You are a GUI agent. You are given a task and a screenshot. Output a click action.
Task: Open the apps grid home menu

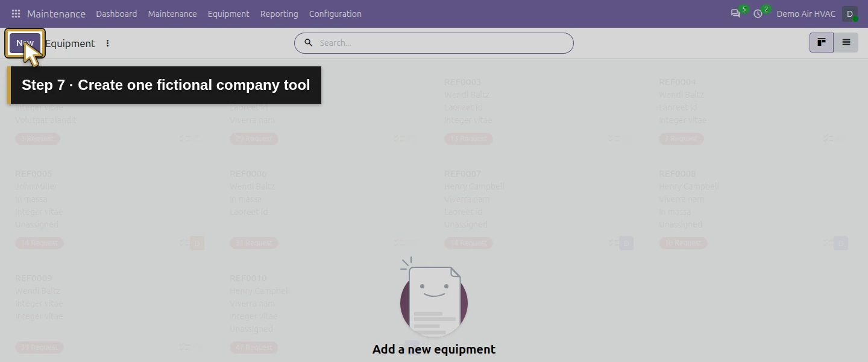tap(16, 13)
